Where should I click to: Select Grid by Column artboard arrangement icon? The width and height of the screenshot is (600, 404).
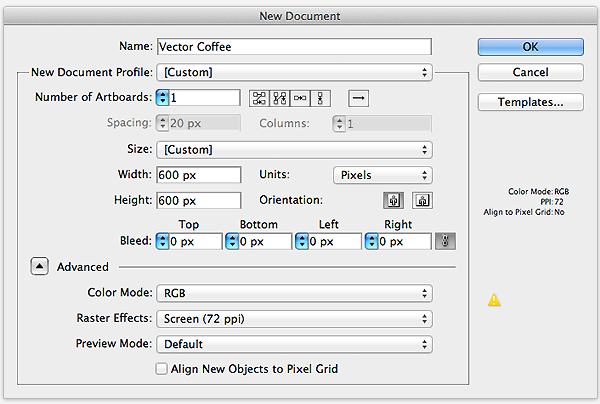280,98
